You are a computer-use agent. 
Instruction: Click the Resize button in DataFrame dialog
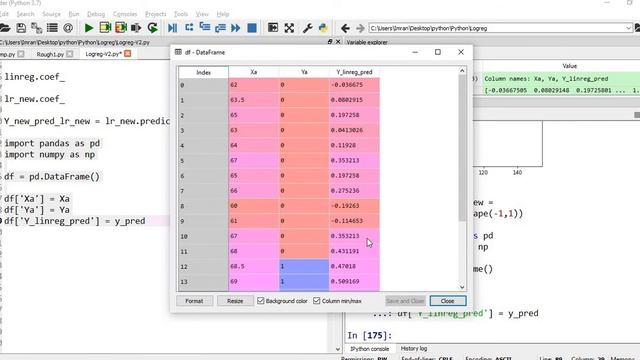(235, 301)
